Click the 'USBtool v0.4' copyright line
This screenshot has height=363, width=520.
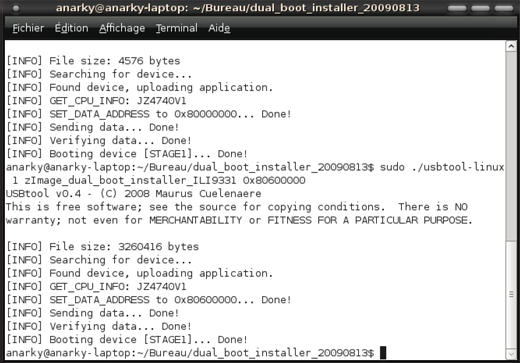click(x=134, y=194)
